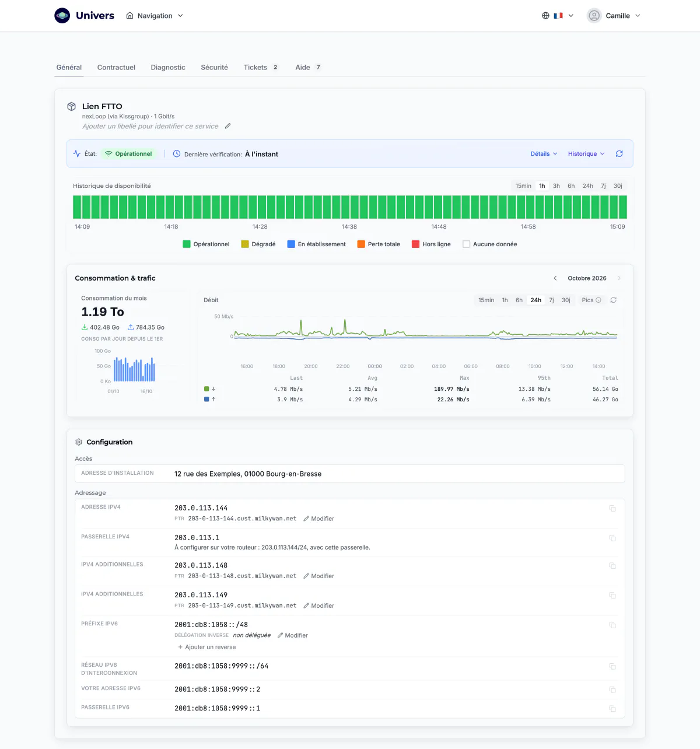Image resolution: width=700 pixels, height=749 pixels.
Task: Copy additional IPv4 203.0.113.148
Action: pyautogui.click(x=612, y=566)
